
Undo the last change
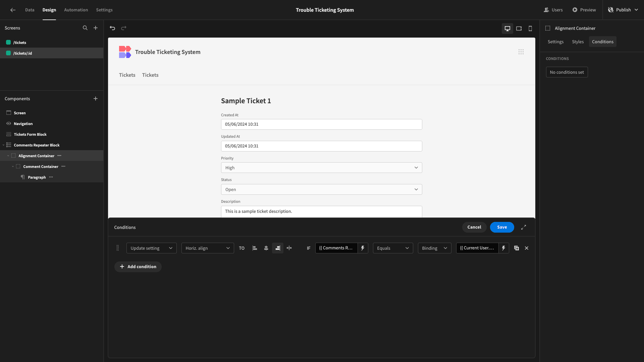point(112,28)
